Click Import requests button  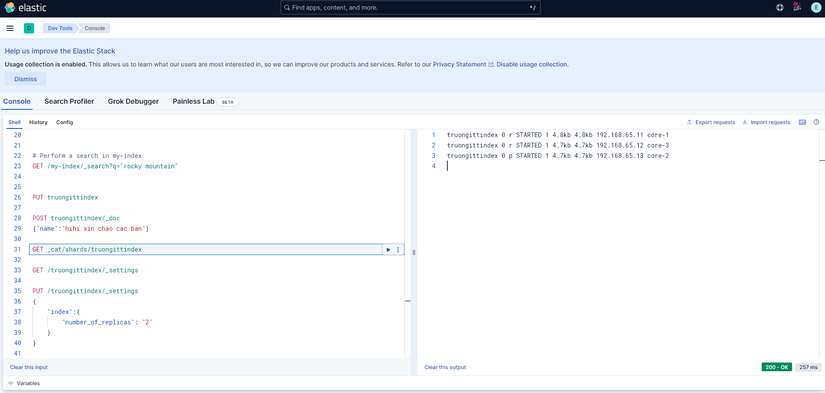click(x=766, y=122)
